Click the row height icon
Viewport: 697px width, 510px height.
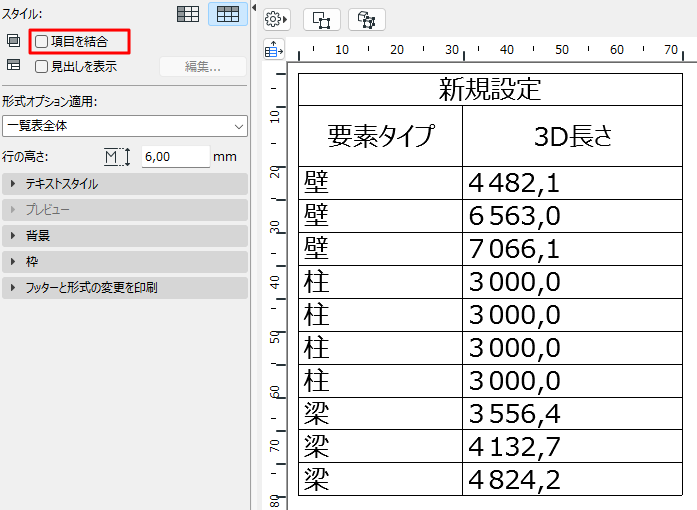[x=117, y=157]
